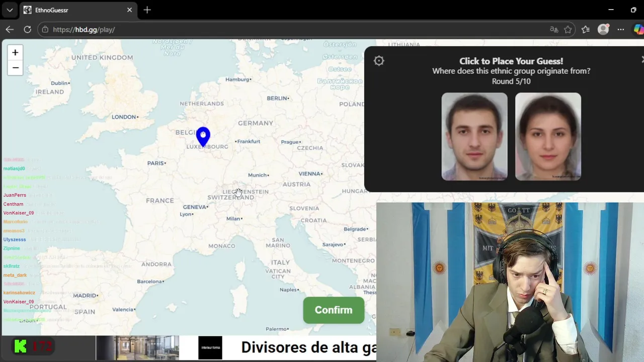This screenshot has width=644, height=362.
Task: Click the green K logo
Action: coord(20,346)
